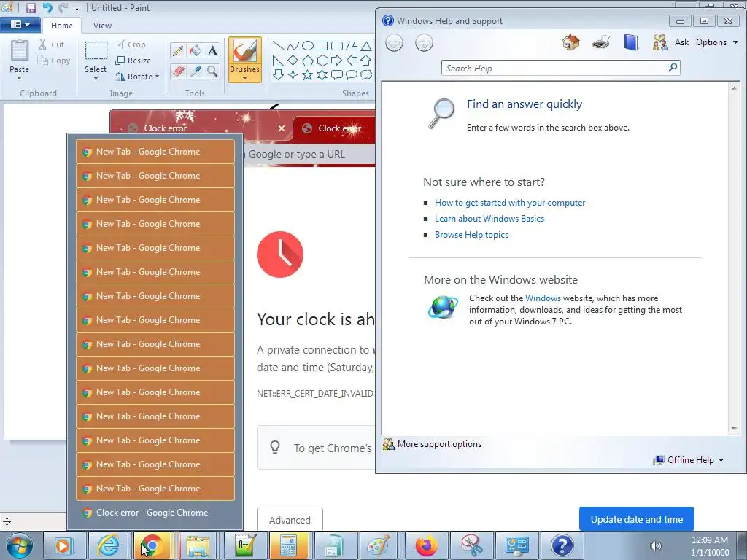Click the Forward arrow in Help and Support
Viewport: 747px width, 560px height.
424,43
